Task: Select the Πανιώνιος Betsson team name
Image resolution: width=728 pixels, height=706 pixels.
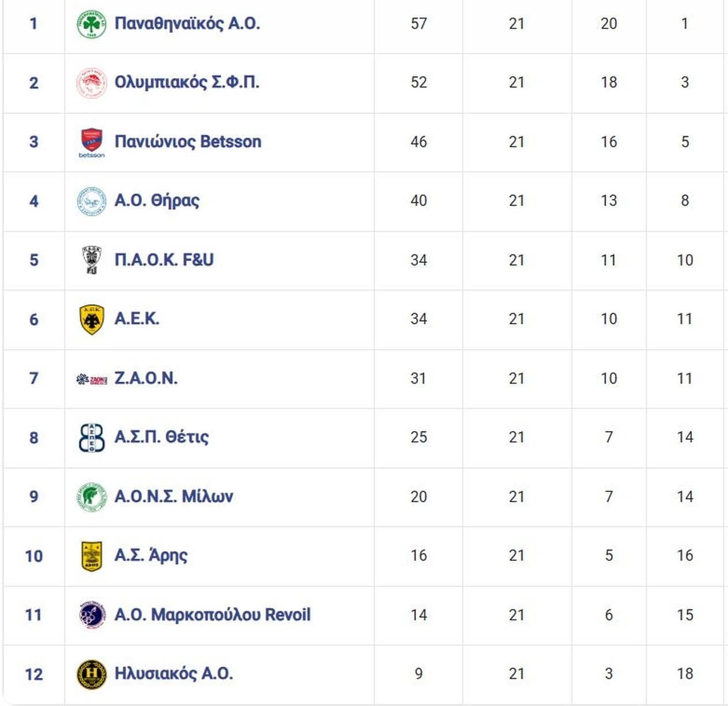Action: point(188,142)
